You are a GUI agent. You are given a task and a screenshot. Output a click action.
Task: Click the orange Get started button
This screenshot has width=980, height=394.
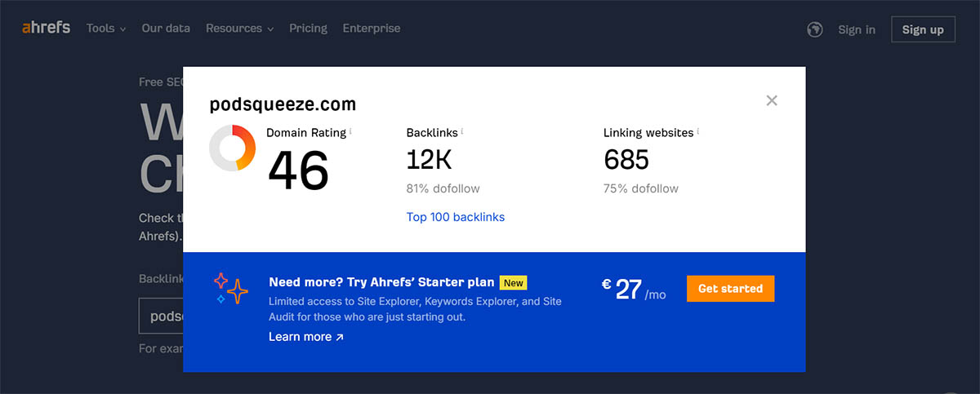click(730, 288)
